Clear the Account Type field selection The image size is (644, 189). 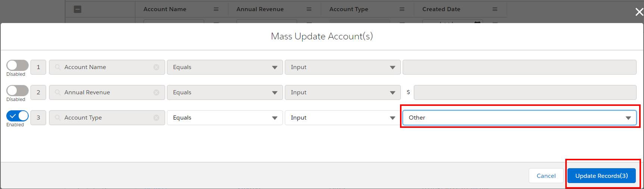point(156,118)
